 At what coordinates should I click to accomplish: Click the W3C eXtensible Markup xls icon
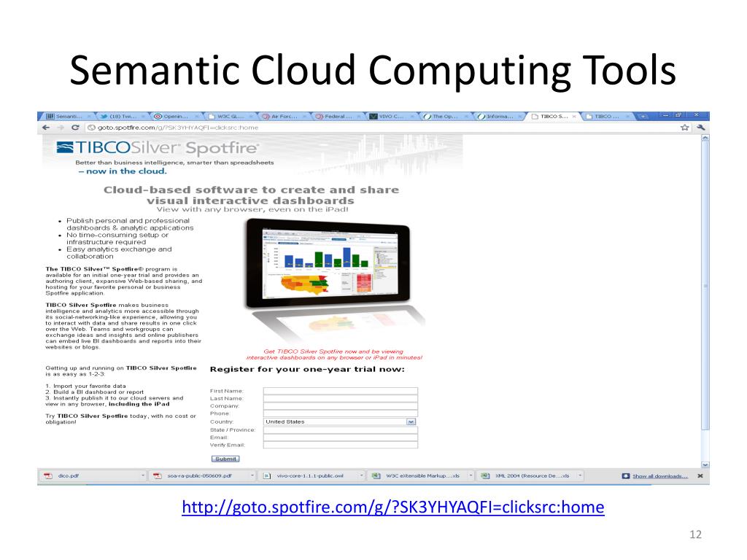(x=376, y=475)
